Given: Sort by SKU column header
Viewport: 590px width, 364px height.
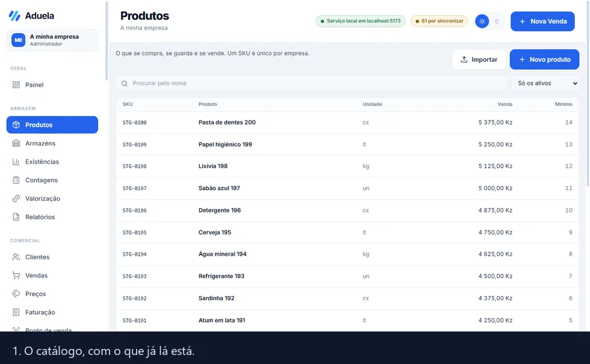Looking at the screenshot, I should [128, 104].
